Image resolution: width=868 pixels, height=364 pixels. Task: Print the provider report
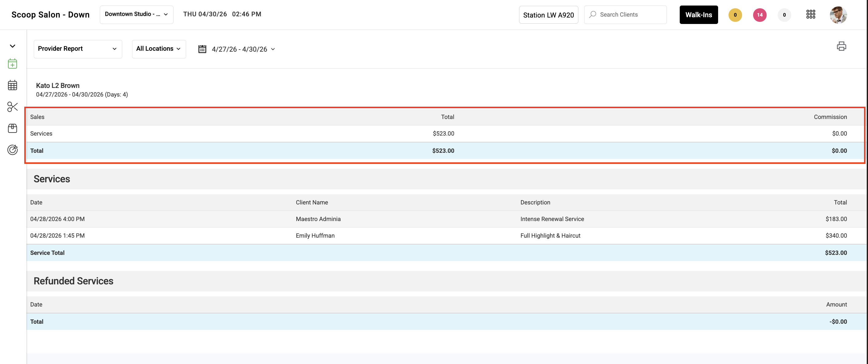click(x=841, y=46)
